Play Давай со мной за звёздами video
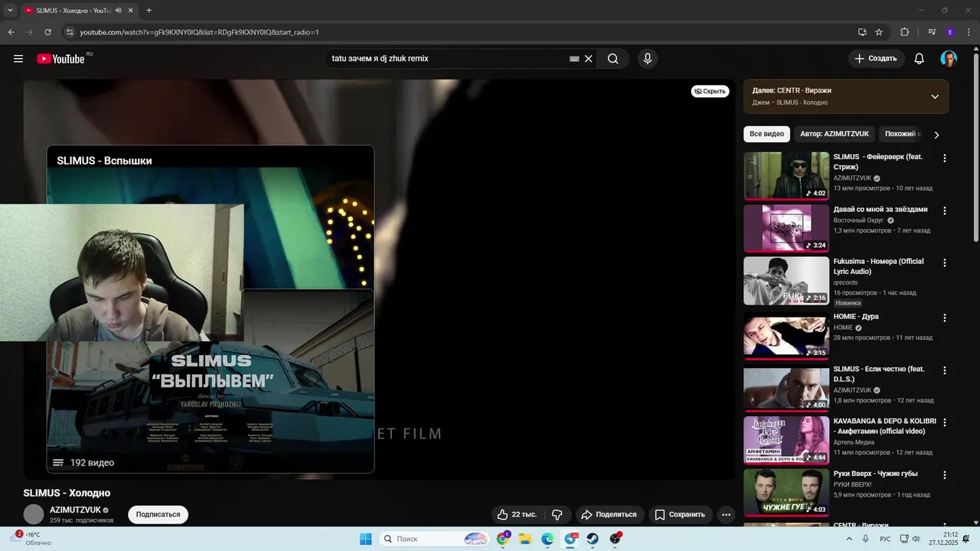This screenshot has width=980, height=551. [x=786, y=228]
